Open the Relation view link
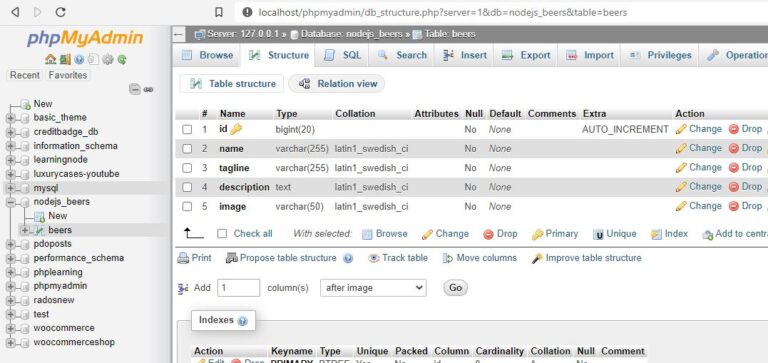768x363 pixels. [337, 84]
